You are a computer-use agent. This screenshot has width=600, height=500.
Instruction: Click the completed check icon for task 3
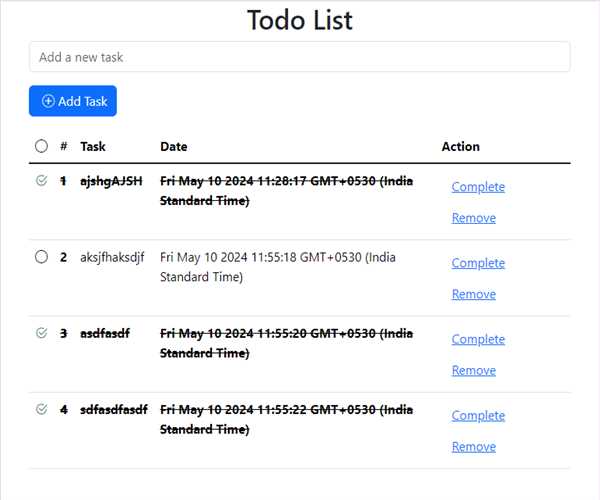click(x=41, y=333)
